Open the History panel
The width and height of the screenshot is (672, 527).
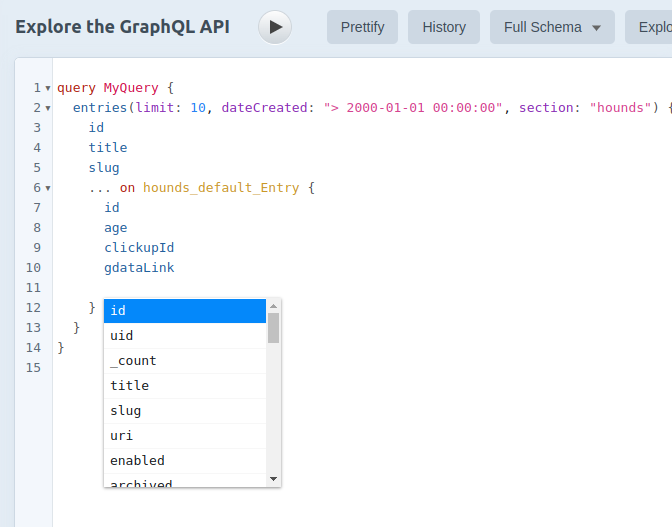point(444,27)
